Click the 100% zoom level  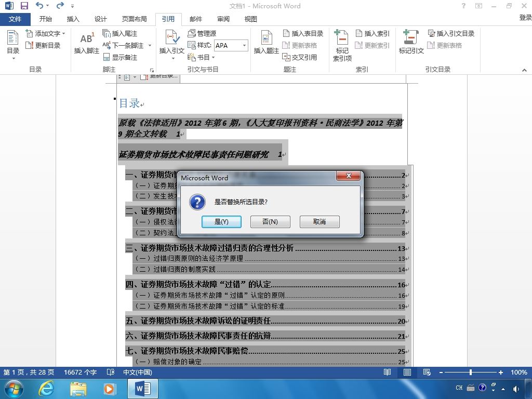[x=519, y=372]
